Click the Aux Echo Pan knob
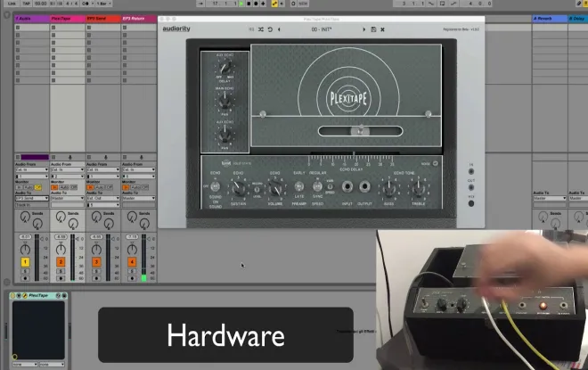Screen dimensions: 588x370 coord(225,136)
